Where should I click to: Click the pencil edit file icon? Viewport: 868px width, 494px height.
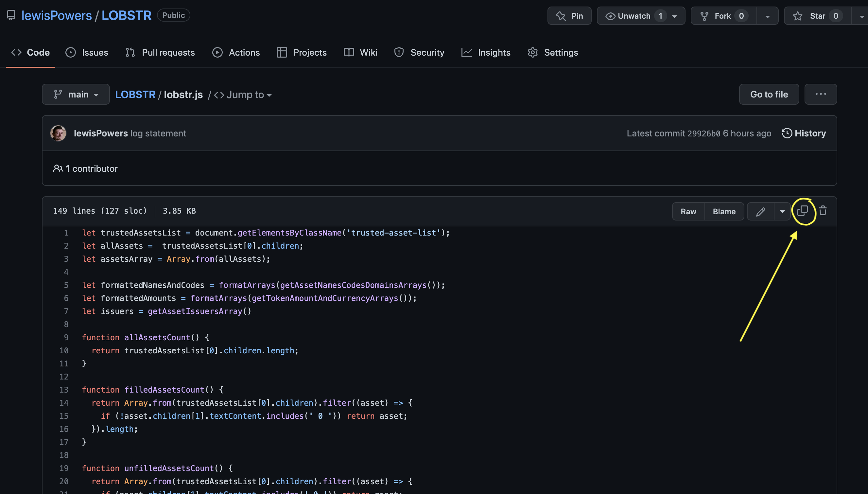760,212
